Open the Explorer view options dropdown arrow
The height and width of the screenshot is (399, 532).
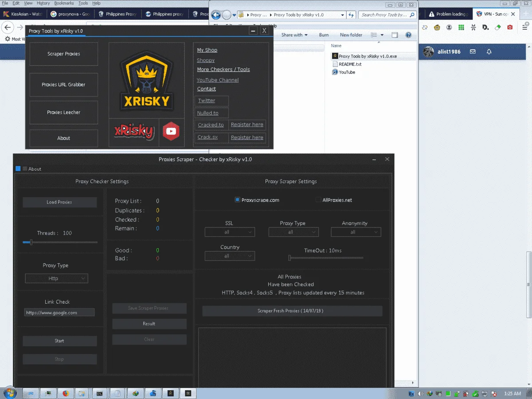(x=382, y=35)
